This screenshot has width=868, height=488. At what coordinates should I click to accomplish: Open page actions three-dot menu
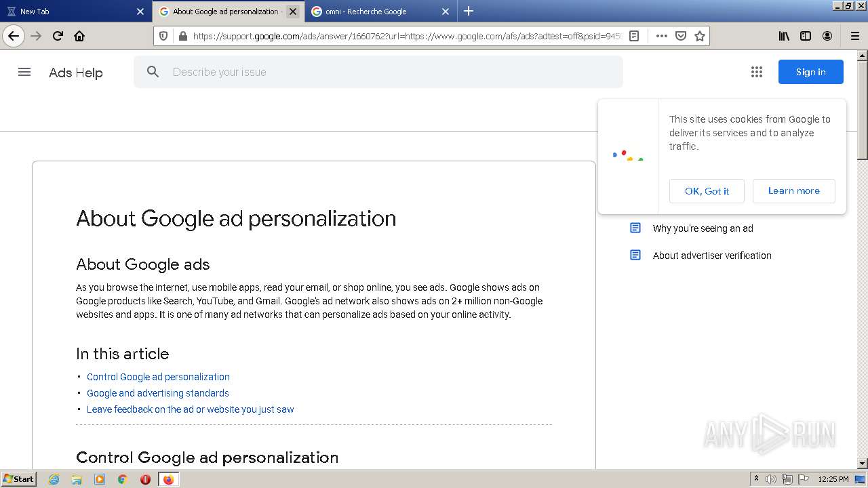click(x=662, y=36)
